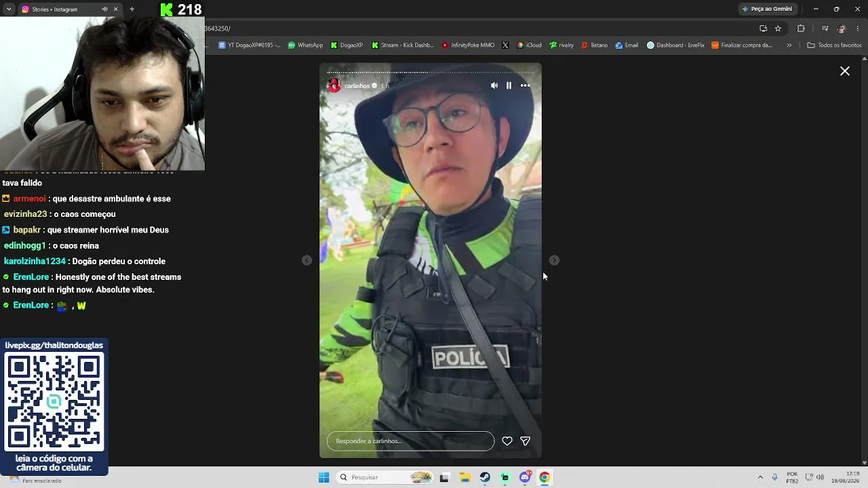Open the tab search dropdown
Viewport: 868px width, 488px height.
point(9,9)
